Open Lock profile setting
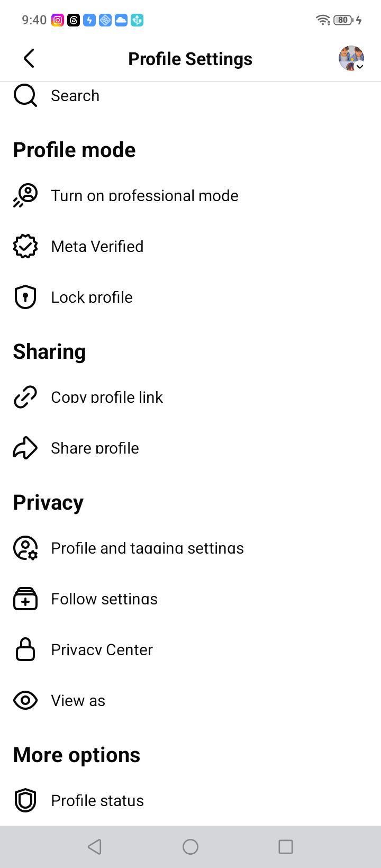The height and width of the screenshot is (868, 381). pos(190,297)
